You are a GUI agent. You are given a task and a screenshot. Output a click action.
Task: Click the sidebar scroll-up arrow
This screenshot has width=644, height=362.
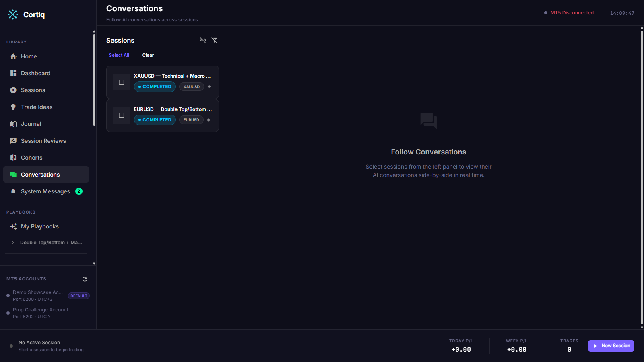coord(94,31)
